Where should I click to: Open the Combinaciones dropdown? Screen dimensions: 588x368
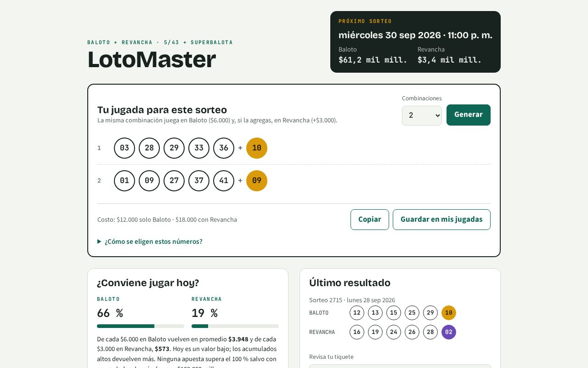coord(422,115)
